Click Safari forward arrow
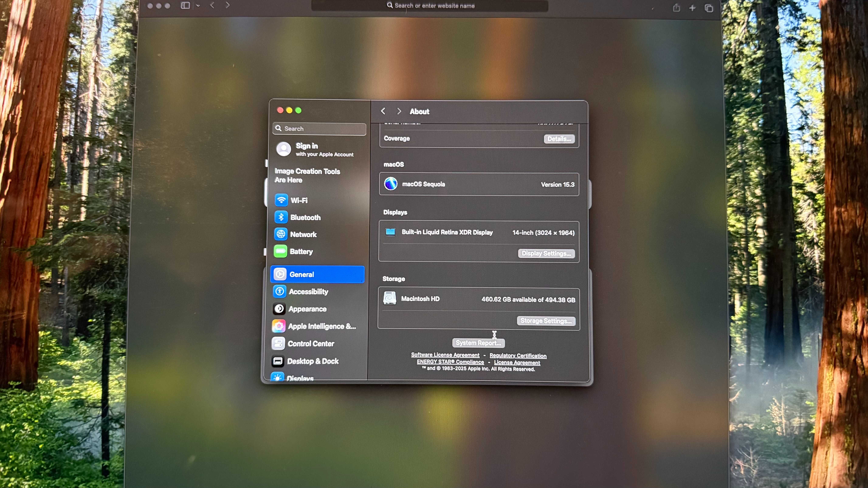Viewport: 868px width, 488px height. pyautogui.click(x=228, y=5)
